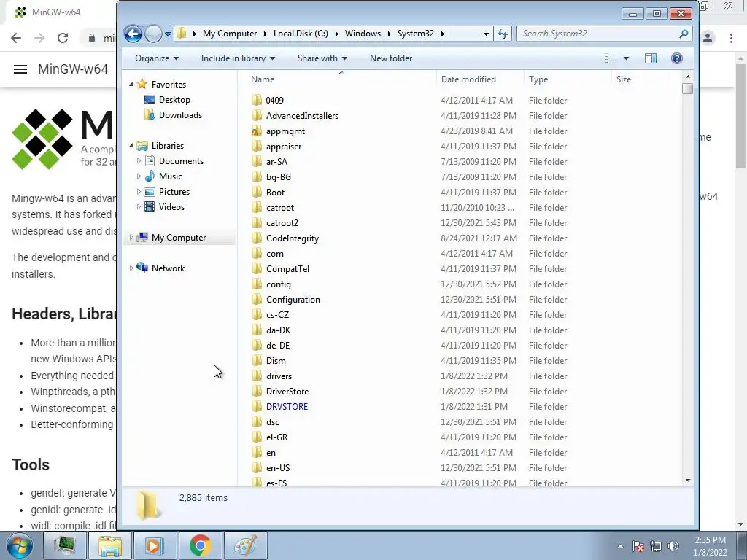Click the file list scrollbar thumb

[x=687, y=88]
